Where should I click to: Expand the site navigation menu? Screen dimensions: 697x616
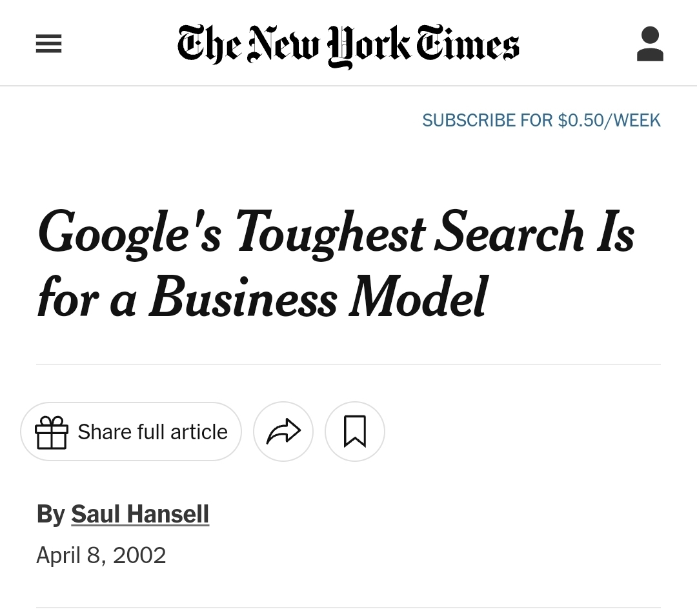(48, 44)
